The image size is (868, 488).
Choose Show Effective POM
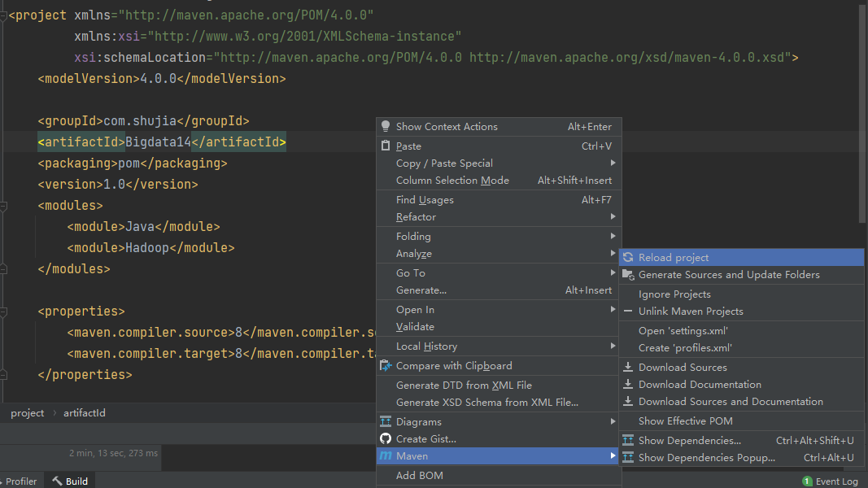click(x=685, y=421)
